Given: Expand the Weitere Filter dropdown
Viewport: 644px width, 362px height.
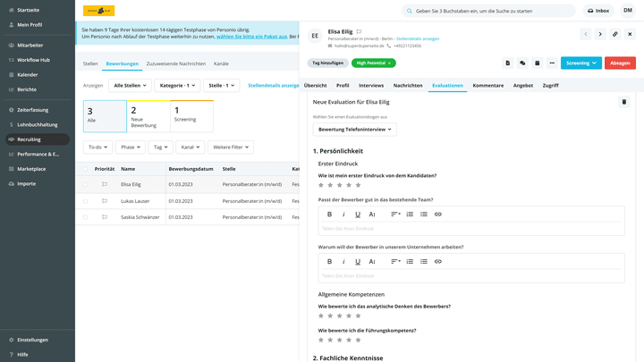Looking at the screenshot, I should point(231,147).
